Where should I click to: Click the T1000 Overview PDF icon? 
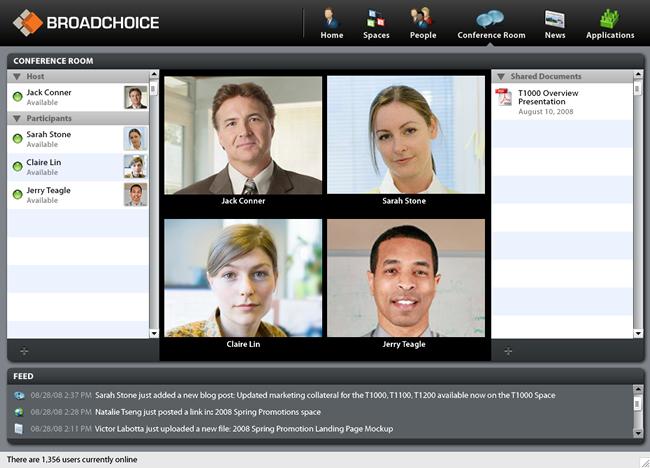[x=504, y=97]
